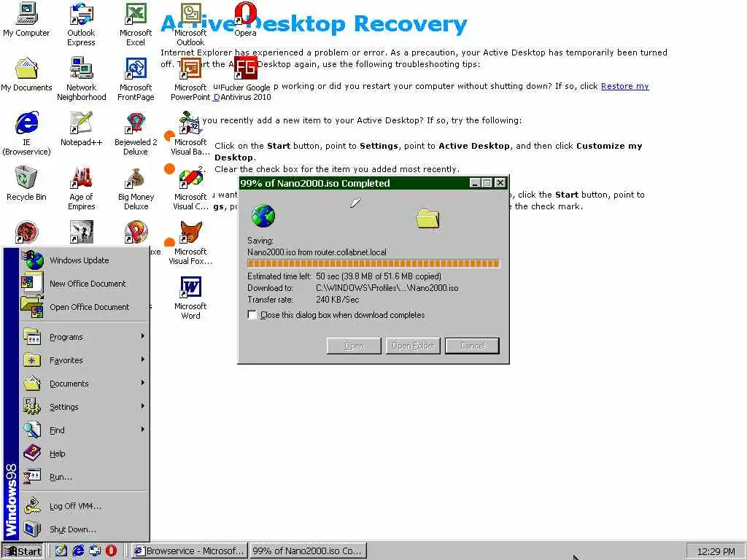Choose Open Office Document in the Start menu
The image size is (747, 560).
point(84,307)
